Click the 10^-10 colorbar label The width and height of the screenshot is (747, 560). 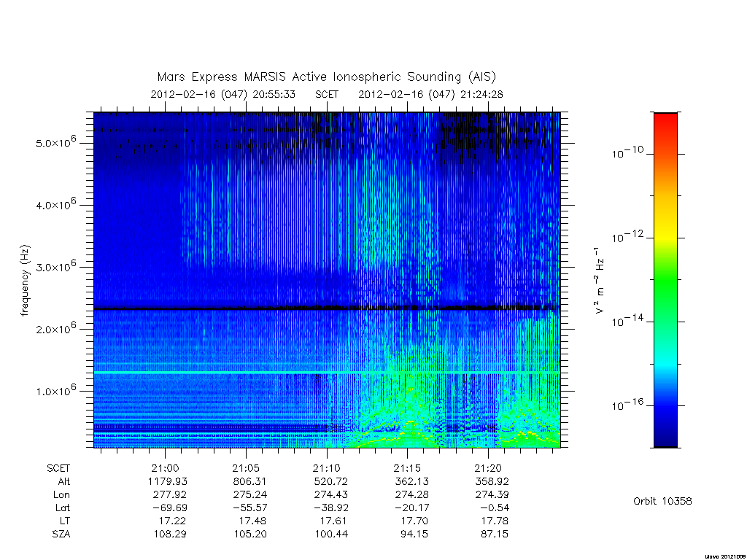tap(627, 152)
